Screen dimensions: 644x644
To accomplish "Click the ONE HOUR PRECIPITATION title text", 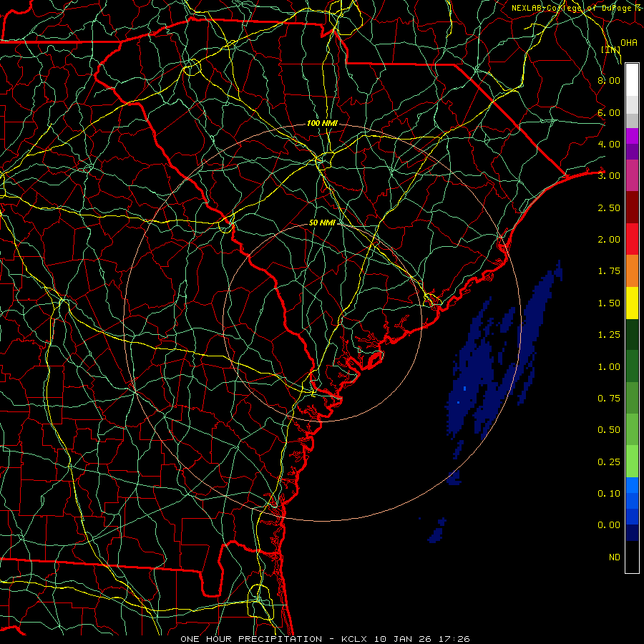I will [251, 639].
